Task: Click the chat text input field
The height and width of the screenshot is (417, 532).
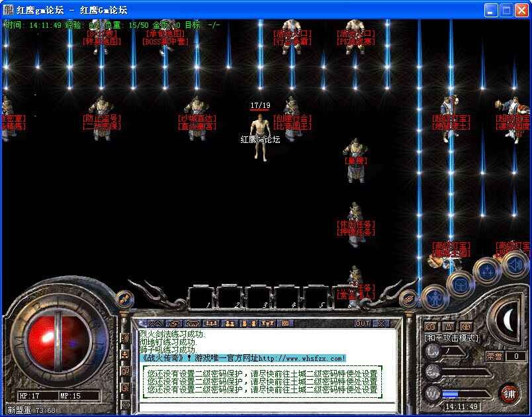Action: pos(267,407)
